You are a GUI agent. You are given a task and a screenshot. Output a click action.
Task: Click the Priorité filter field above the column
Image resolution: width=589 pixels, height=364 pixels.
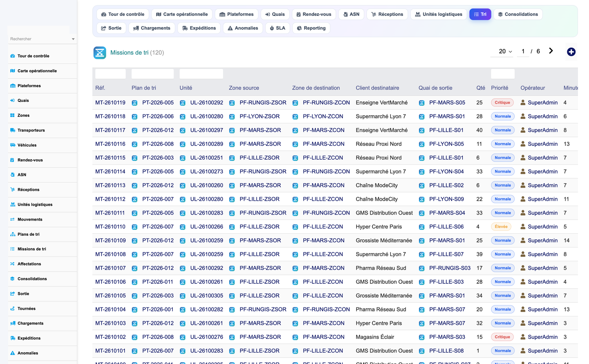[503, 74]
